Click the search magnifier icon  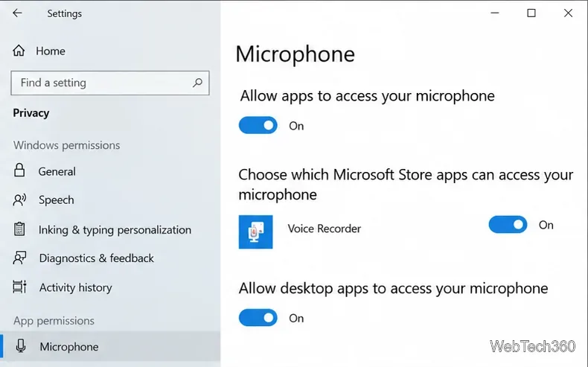coord(197,83)
